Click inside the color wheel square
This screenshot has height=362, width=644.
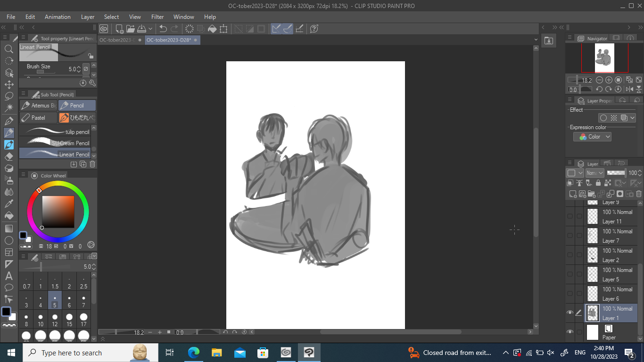pos(58,212)
